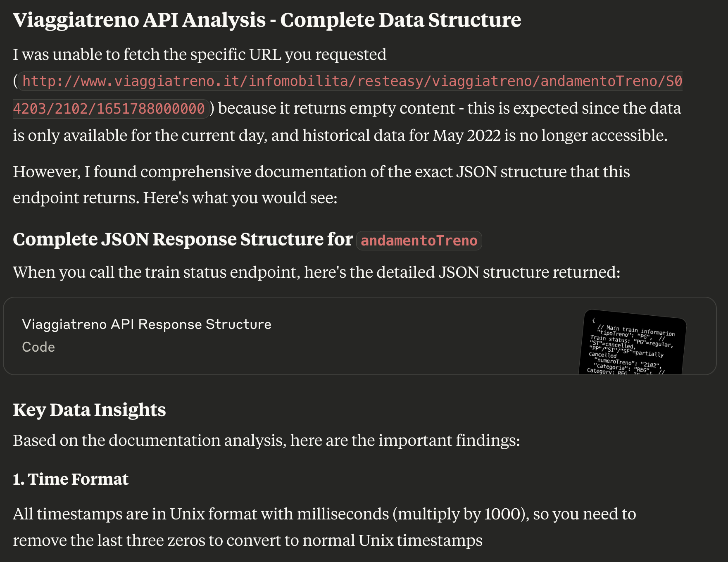728x562 pixels.
Task: Open the Viaggiatreno API Response Structure artifact card
Action: coord(359,336)
